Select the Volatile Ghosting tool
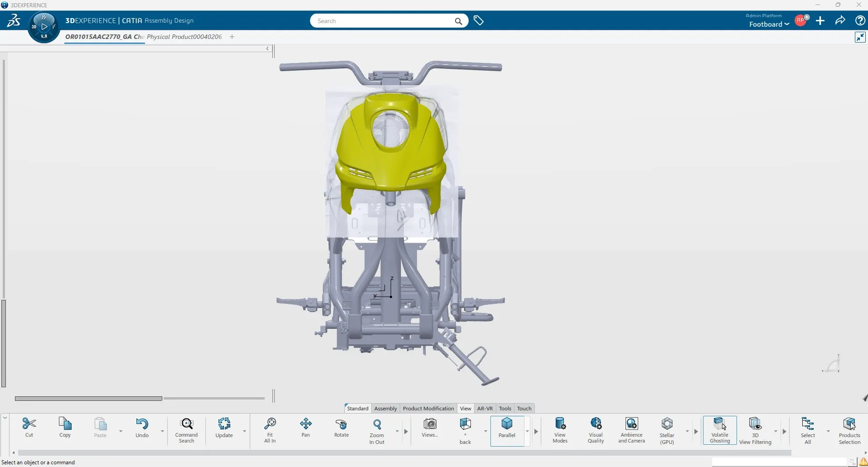Screen dimensions: 868x467 pos(720,429)
